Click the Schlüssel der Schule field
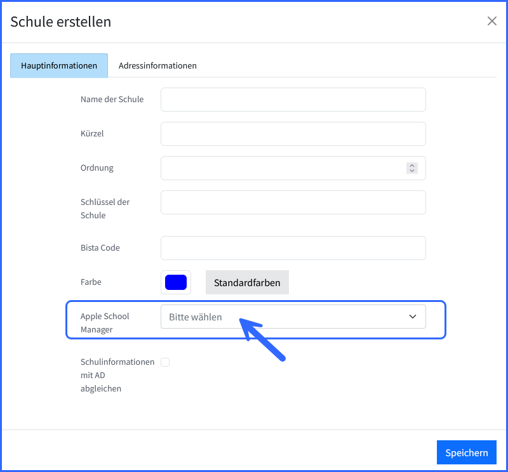 point(293,202)
